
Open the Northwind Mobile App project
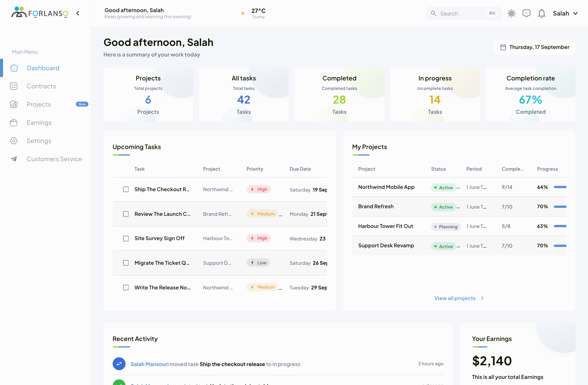click(x=386, y=187)
